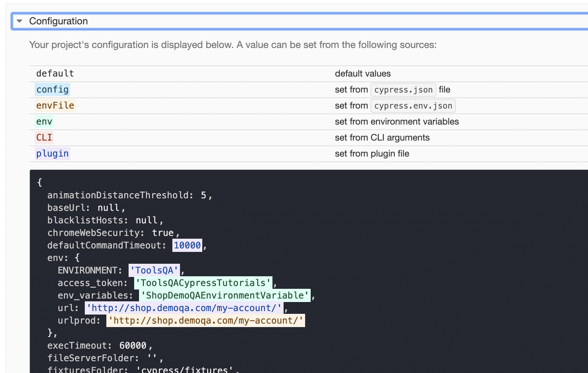
Task: Select the envFile source badge
Action: [x=55, y=105]
